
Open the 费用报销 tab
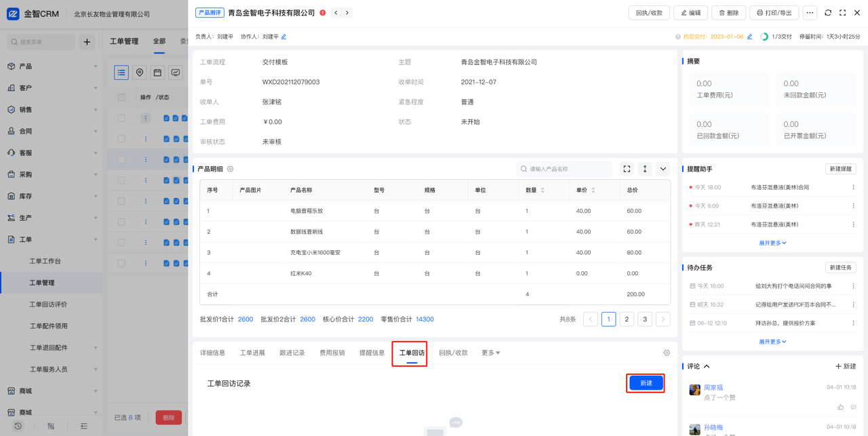pos(332,353)
